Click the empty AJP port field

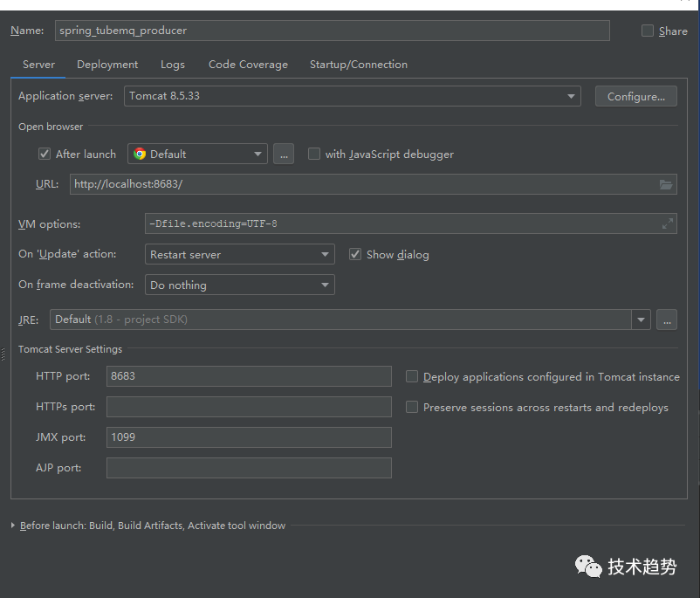(x=249, y=468)
